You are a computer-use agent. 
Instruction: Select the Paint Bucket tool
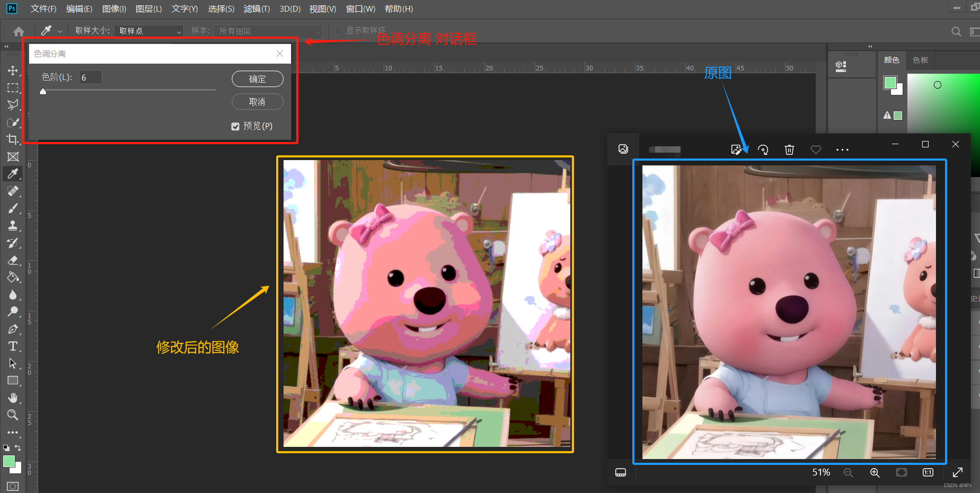[13, 277]
